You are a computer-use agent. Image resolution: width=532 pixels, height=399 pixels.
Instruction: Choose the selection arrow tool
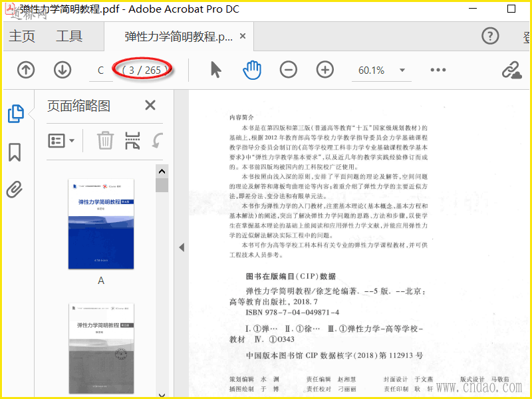pyautogui.click(x=215, y=70)
